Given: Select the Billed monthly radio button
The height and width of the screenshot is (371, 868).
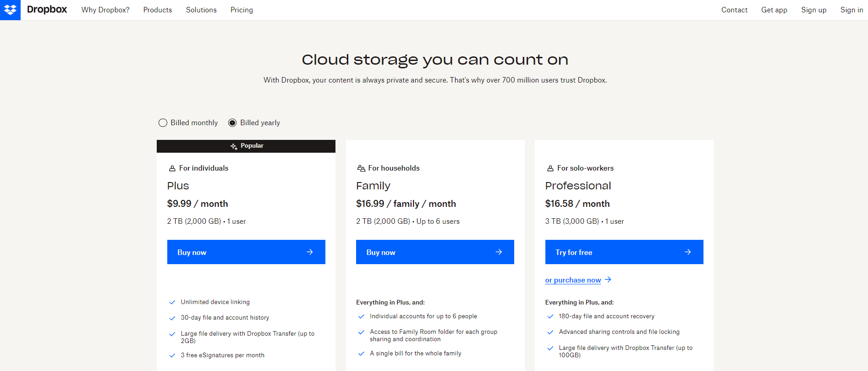Looking at the screenshot, I should [163, 123].
